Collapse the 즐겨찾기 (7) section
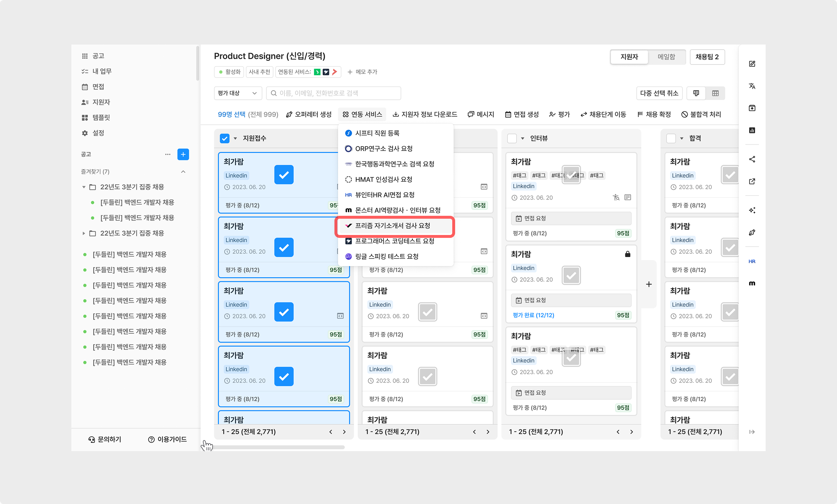Viewport: 837px width, 504px height. click(183, 172)
